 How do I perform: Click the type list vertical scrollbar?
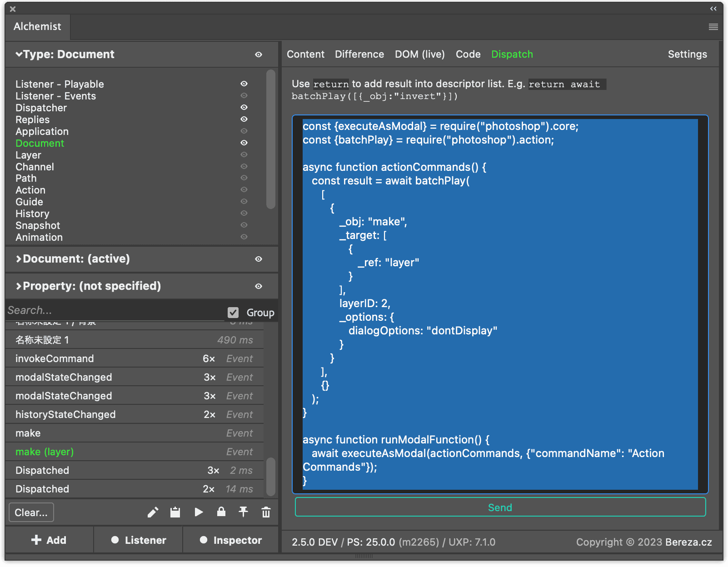(x=271, y=139)
